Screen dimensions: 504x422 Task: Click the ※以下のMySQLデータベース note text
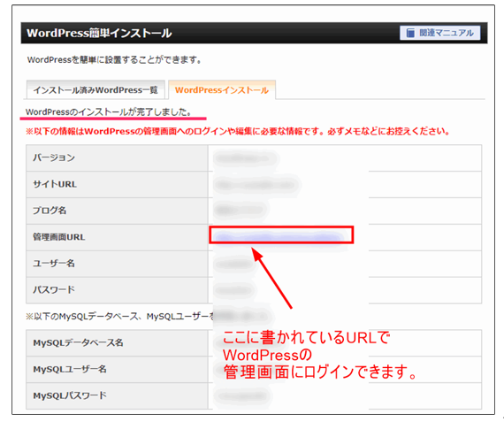click(x=119, y=317)
